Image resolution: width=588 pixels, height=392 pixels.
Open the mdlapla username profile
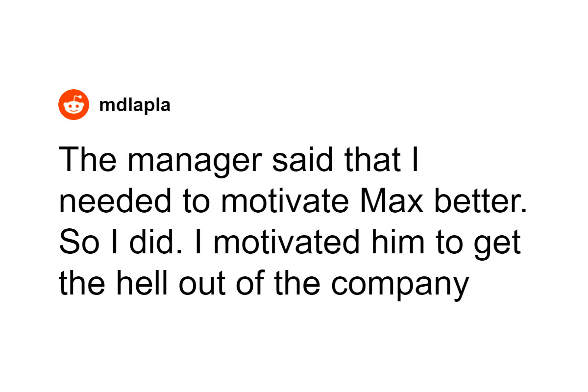(135, 105)
